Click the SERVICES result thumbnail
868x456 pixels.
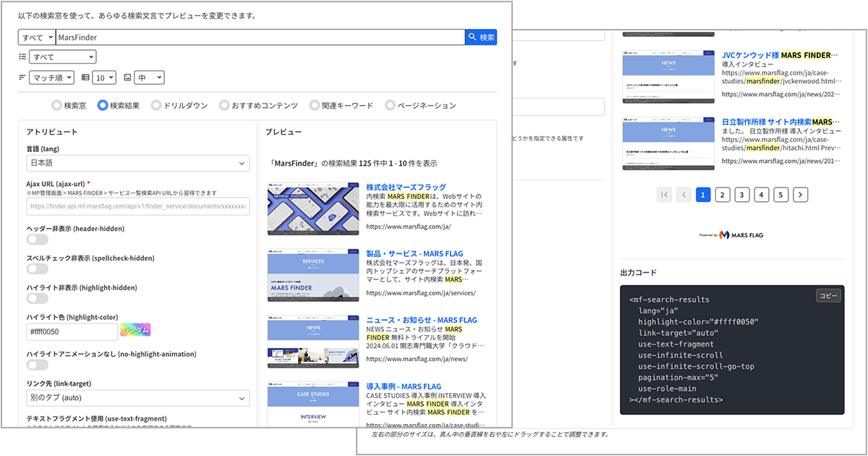(312, 275)
